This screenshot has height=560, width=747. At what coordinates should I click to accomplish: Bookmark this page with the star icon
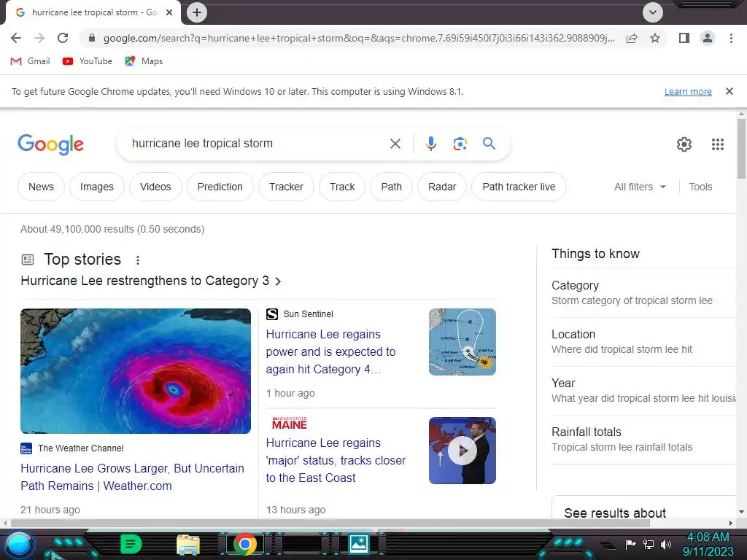pos(655,38)
